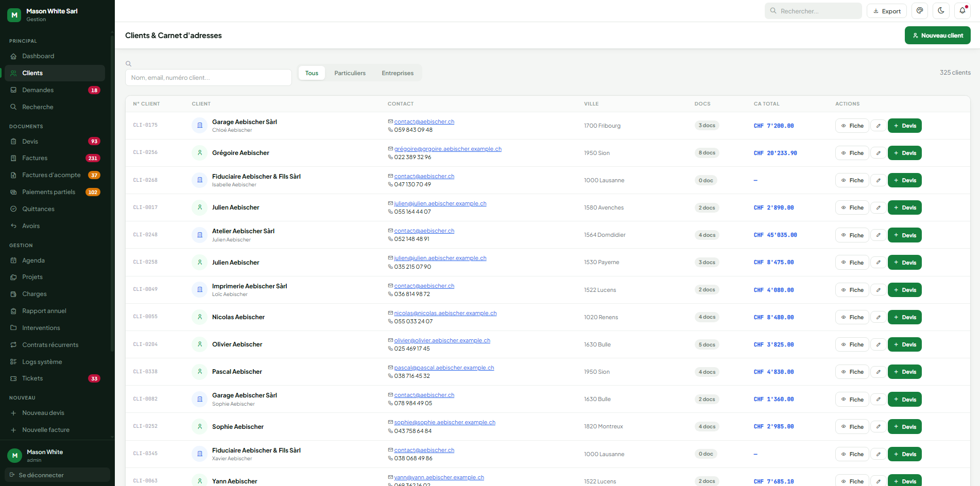Image resolution: width=980 pixels, height=486 pixels.
Task: Open Projets in the sidebar
Action: pos(55,277)
